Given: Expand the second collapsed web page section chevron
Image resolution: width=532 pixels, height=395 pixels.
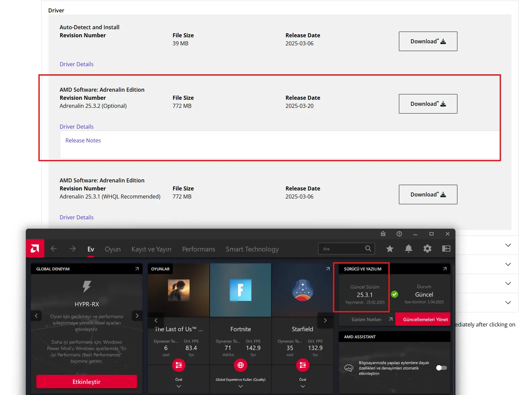Looking at the screenshot, I should tap(508, 264).
